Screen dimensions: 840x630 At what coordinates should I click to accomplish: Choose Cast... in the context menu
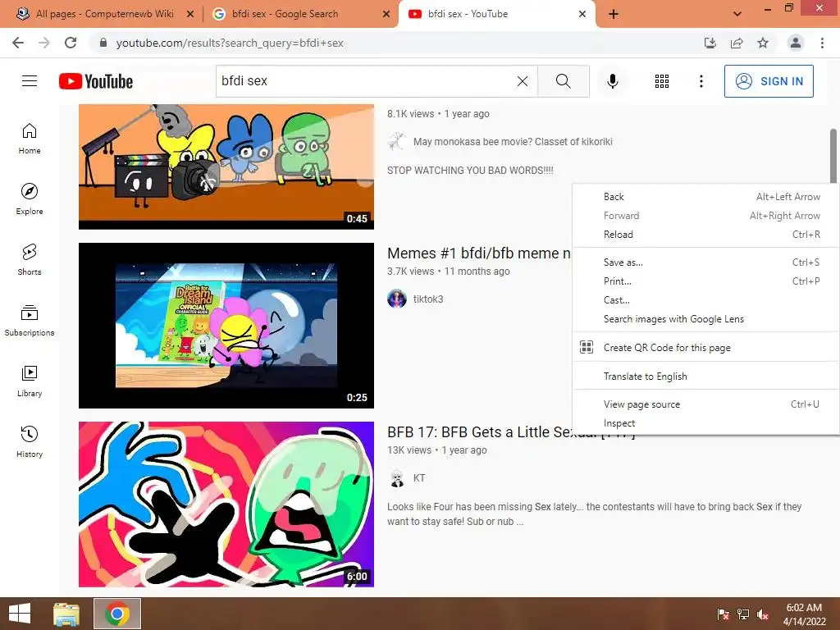(x=705, y=300)
